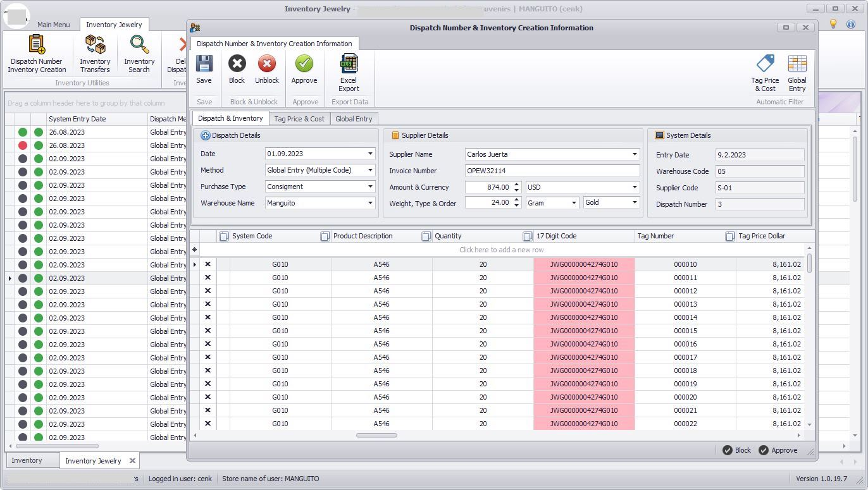Click the Entry Date field 9.2.2023

click(760, 155)
